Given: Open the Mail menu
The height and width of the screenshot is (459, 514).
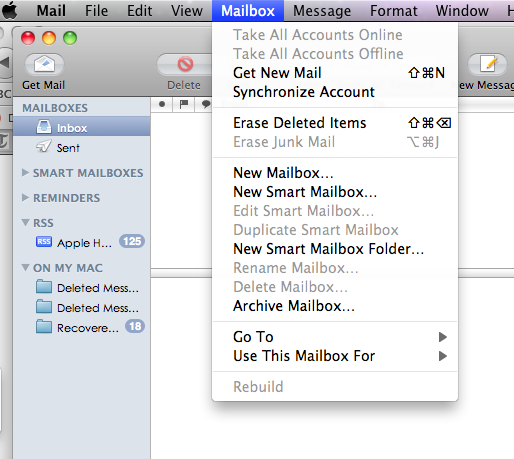Looking at the screenshot, I should click(51, 11).
